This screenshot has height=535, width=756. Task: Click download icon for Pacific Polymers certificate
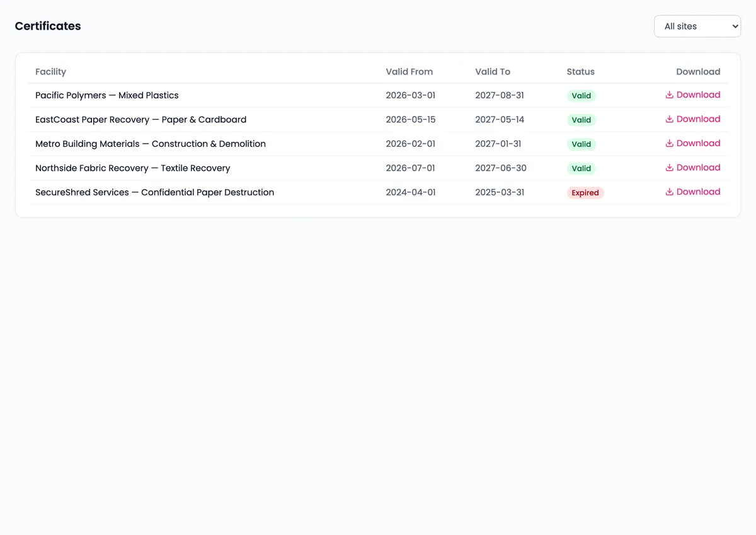click(669, 95)
